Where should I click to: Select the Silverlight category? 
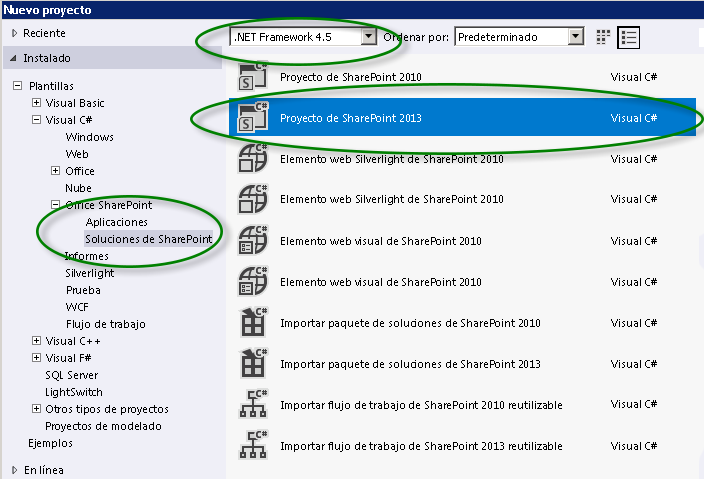pyautogui.click(x=89, y=273)
